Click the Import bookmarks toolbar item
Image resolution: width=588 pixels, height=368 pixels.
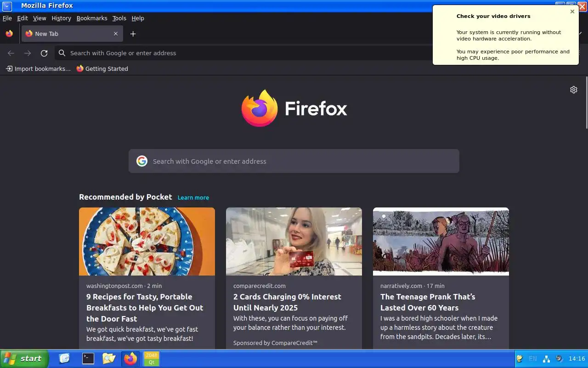(x=38, y=69)
